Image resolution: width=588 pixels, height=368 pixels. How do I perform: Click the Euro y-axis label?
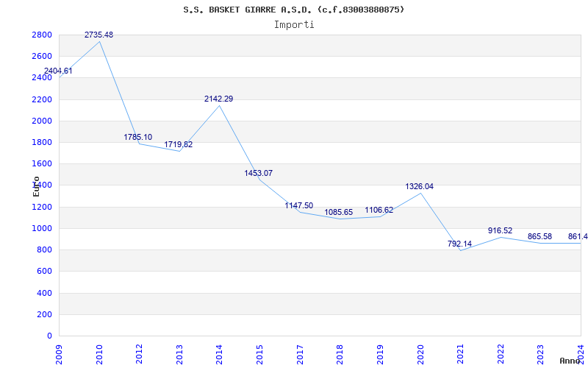coord(36,186)
